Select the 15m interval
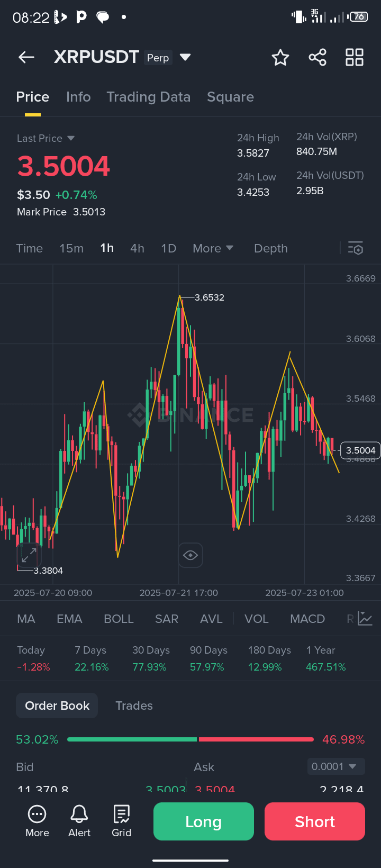Image resolution: width=381 pixels, height=868 pixels. coord(71,248)
